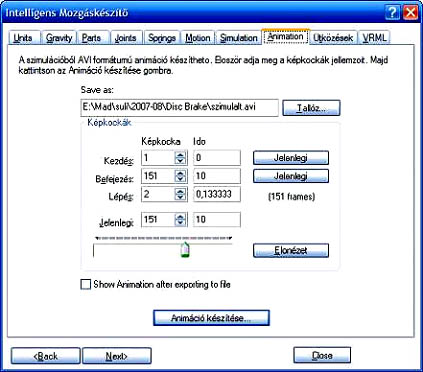Click the Animáció készítése button

pos(211,318)
